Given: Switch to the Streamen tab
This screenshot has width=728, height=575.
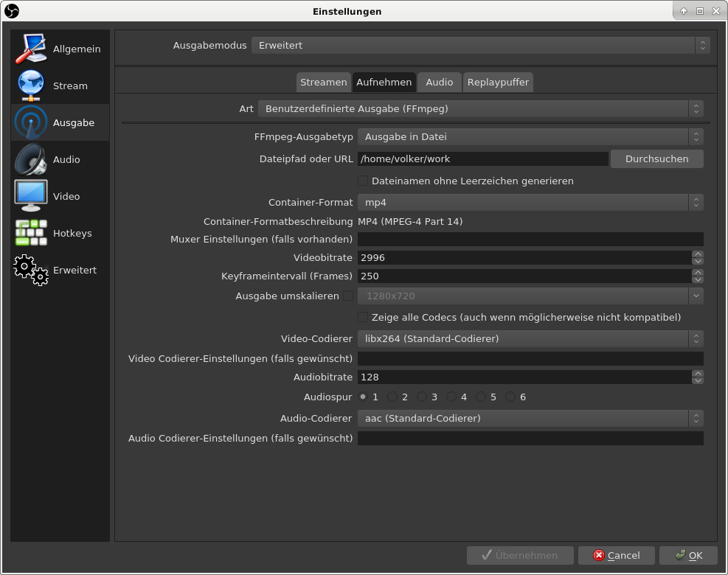Looking at the screenshot, I should [323, 82].
